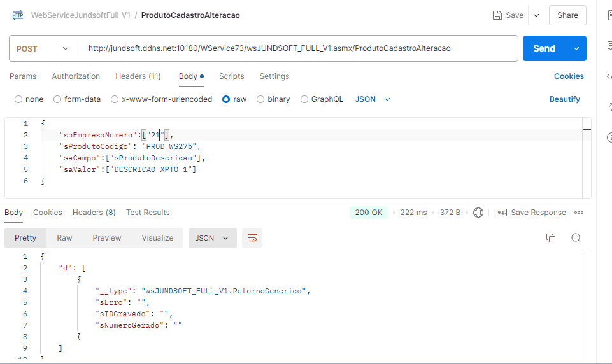612x364 pixels.
Task: Select the form-data radio button
Action: [x=58, y=99]
